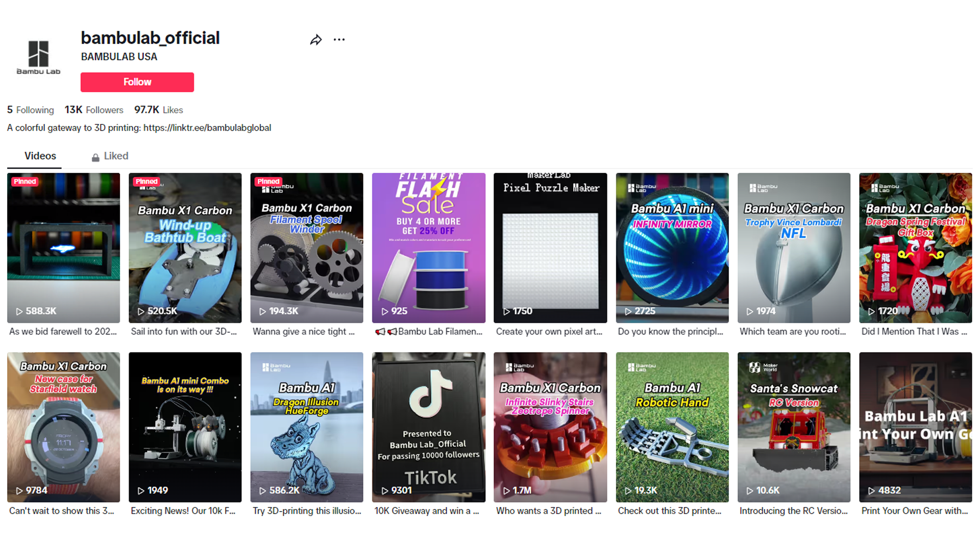Click the 586.2K play count
The width and height of the screenshot is (980, 551).
click(x=280, y=490)
